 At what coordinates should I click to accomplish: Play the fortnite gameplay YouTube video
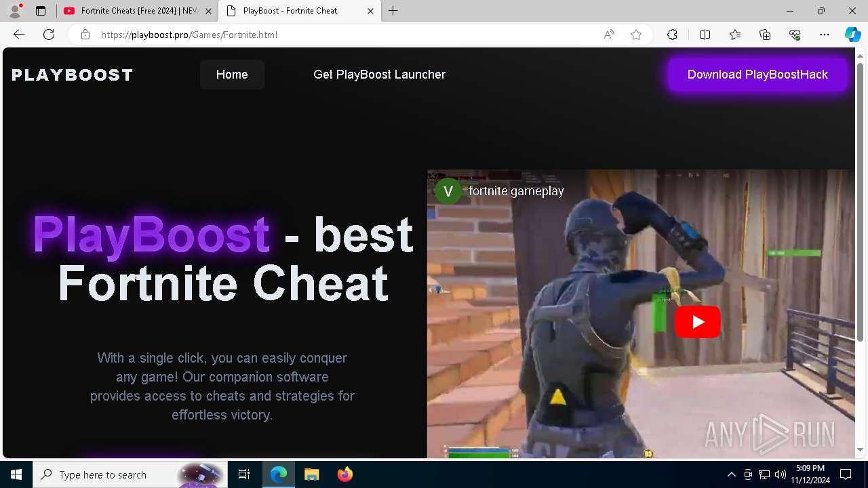tap(697, 322)
